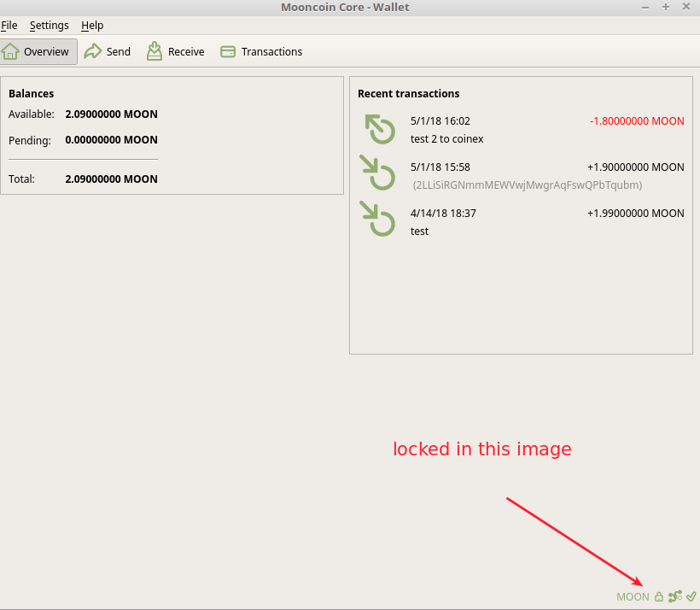The width and height of the screenshot is (700, 610).
Task: Minimize the Mooncoin Core window
Action: [645, 8]
